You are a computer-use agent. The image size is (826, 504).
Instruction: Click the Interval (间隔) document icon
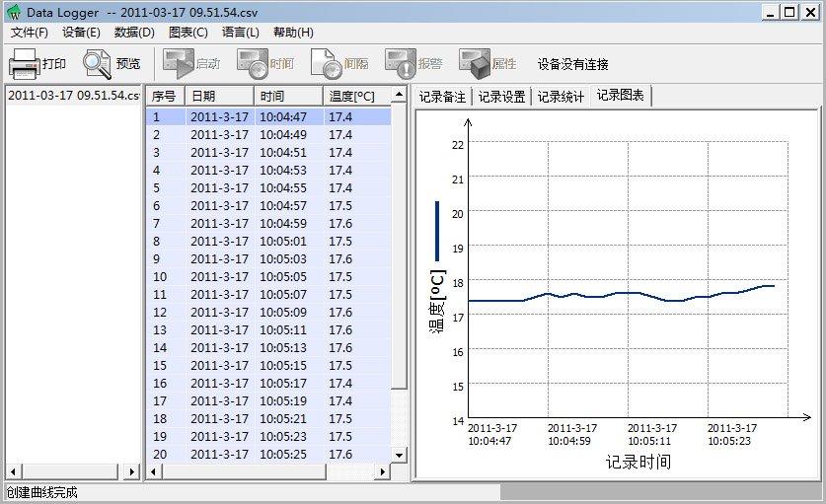pos(327,64)
